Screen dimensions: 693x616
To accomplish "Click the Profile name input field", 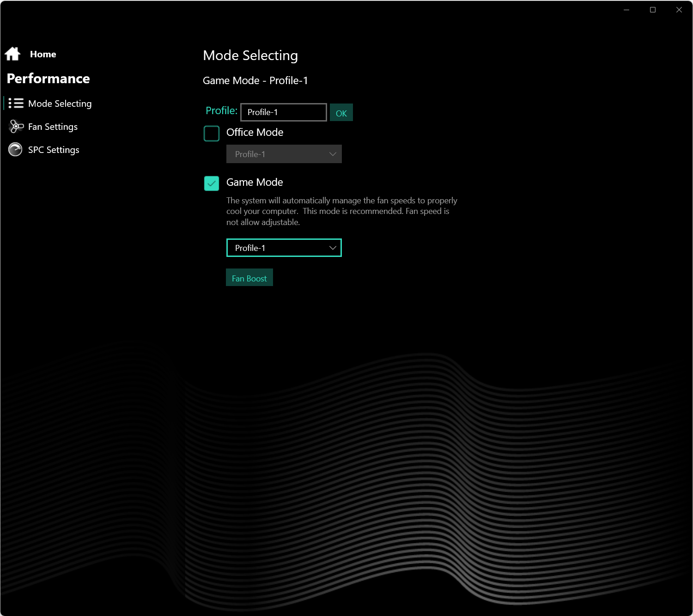I will 284,112.
